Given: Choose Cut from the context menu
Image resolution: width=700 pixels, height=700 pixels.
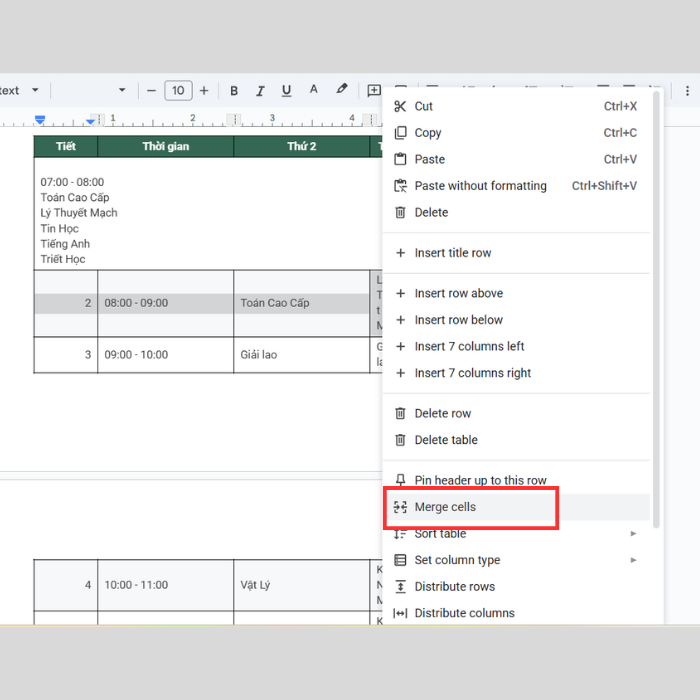Looking at the screenshot, I should tap(516, 106).
